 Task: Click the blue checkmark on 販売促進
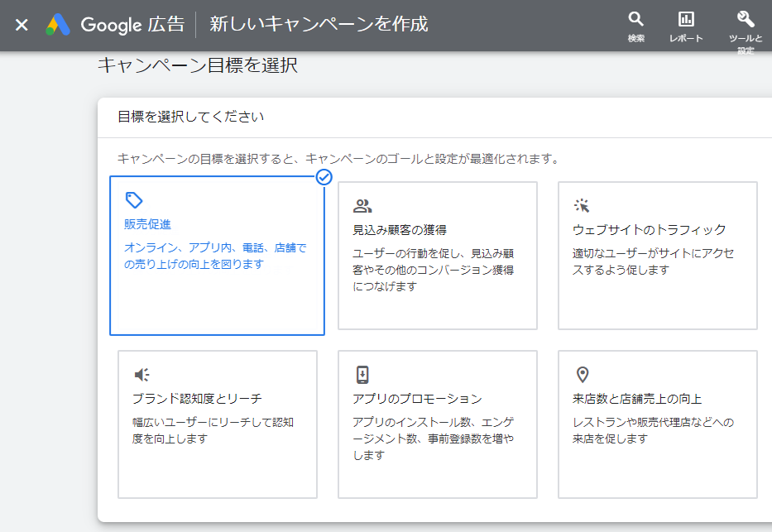coord(324,177)
